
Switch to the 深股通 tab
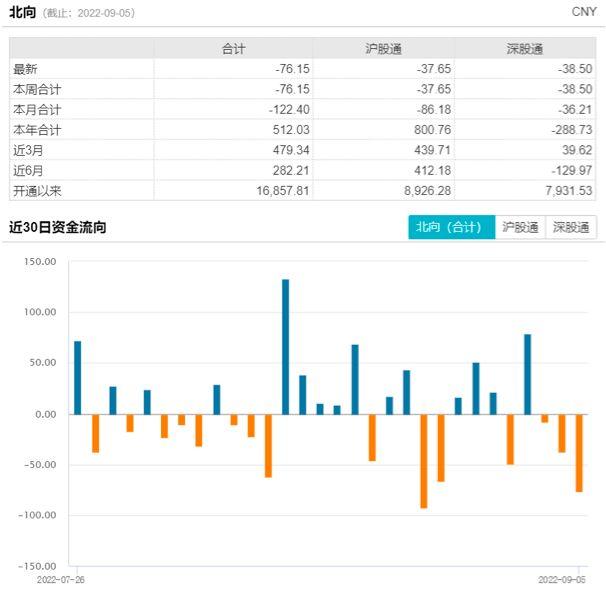tap(571, 227)
